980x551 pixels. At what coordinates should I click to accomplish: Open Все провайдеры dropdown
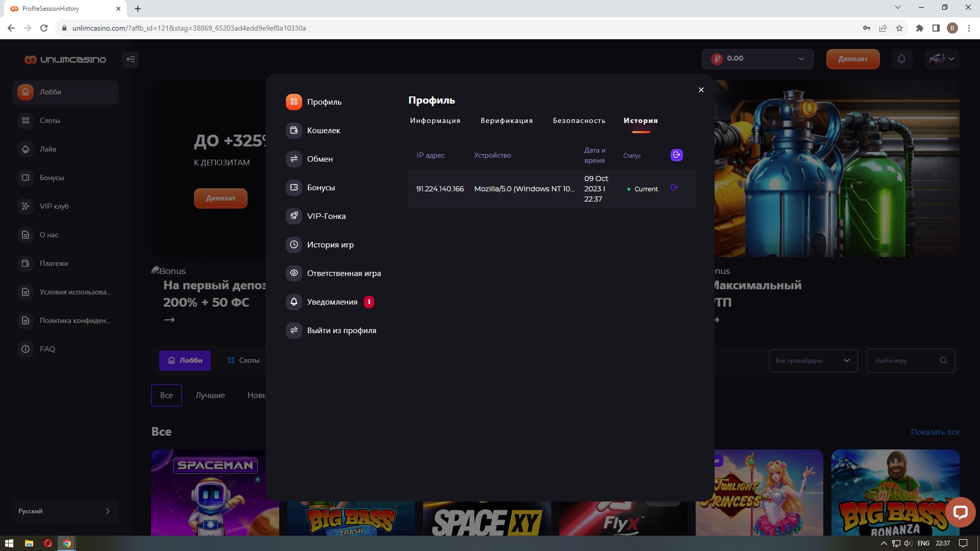click(x=813, y=361)
